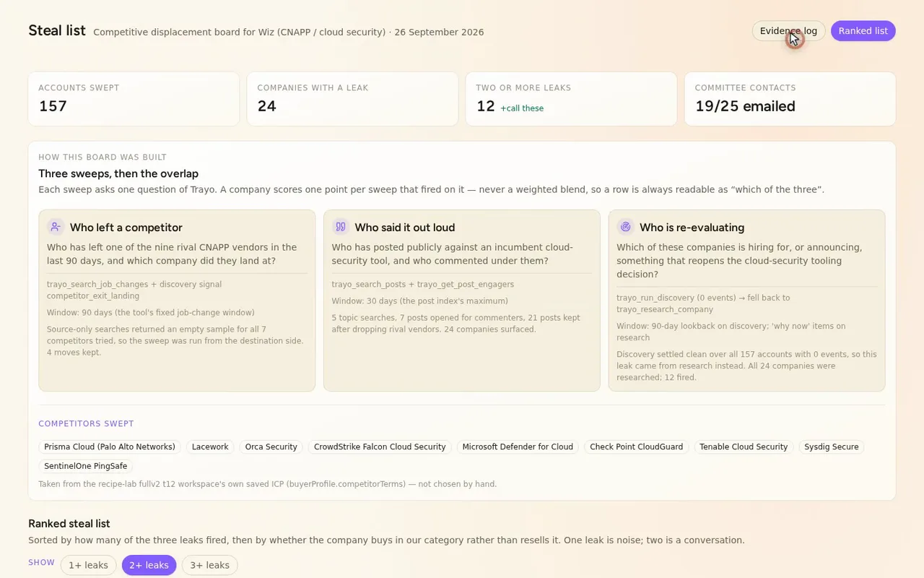
Task: Click the quote icon beside "Who said it out loud"
Action: (341, 227)
